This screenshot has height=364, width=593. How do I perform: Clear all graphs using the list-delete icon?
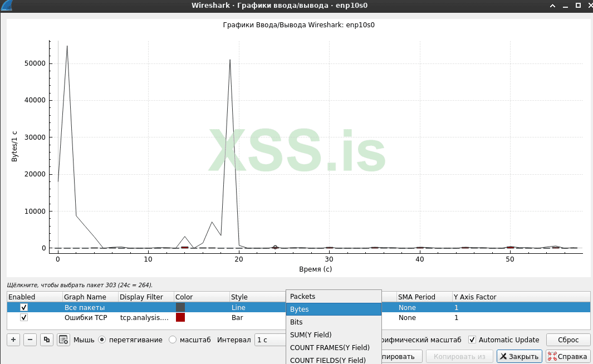[63, 340]
